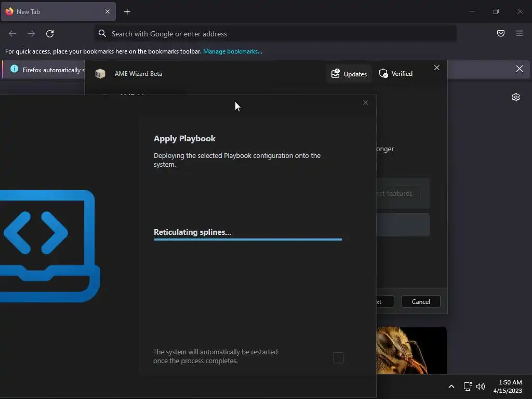Go back in Firefox history

[x=12, y=34]
